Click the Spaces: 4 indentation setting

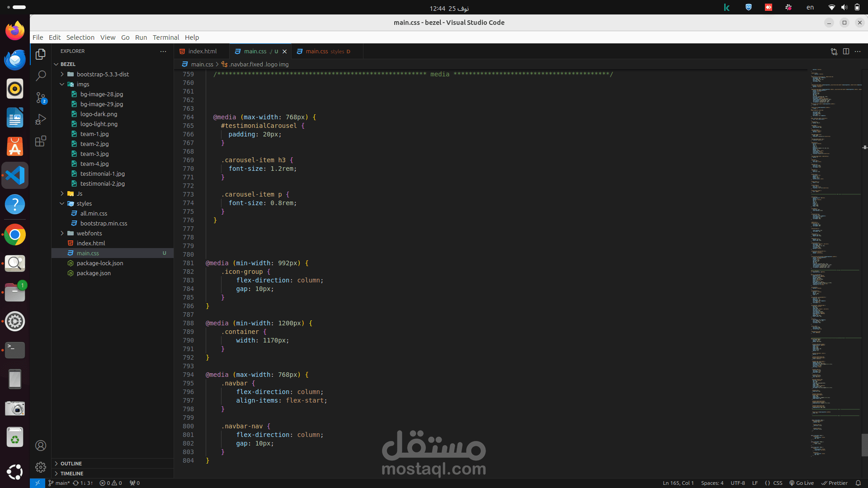tap(712, 483)
